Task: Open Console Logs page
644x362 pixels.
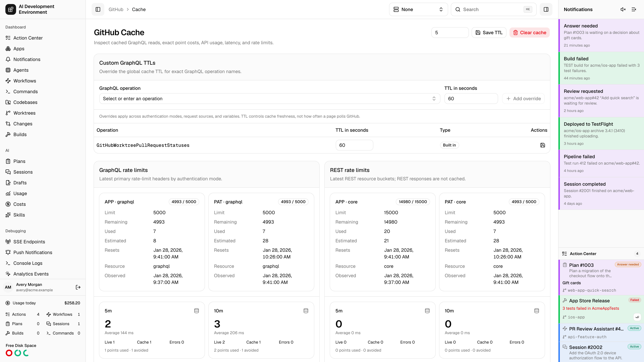Action: point(43,263)
